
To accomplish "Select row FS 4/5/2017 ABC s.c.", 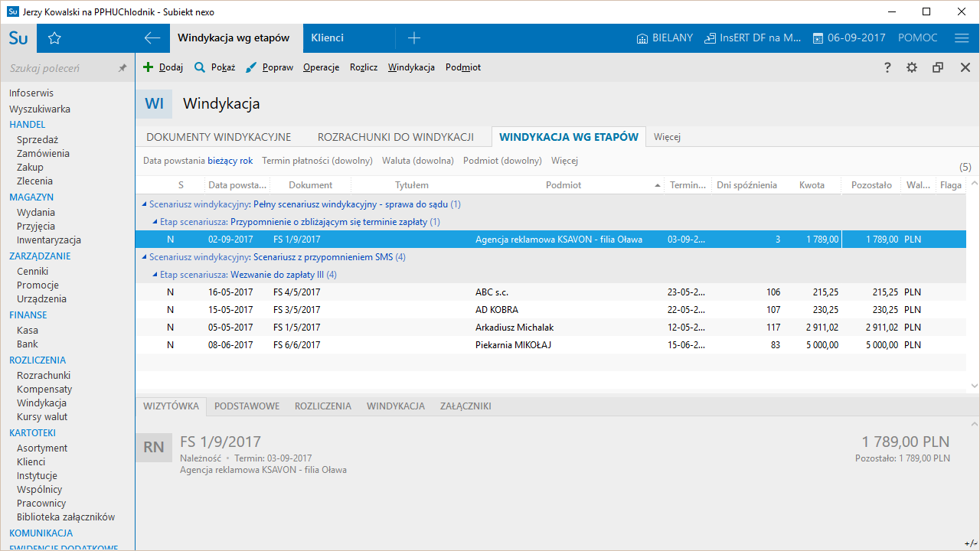I will [550, 292].
